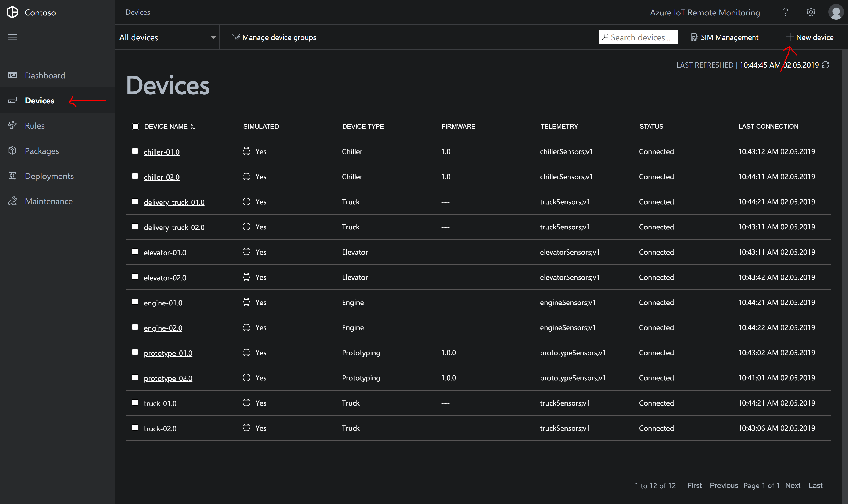848x504 pixels.
Task: Click the SIM Management icon
Action: (694, 37)
